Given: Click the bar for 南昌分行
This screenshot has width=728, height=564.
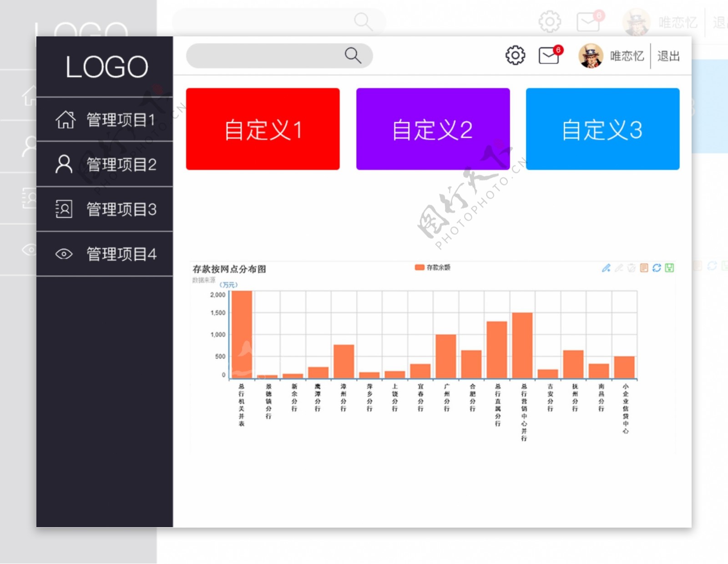Looking at the screenshot, I should [598, 371].
